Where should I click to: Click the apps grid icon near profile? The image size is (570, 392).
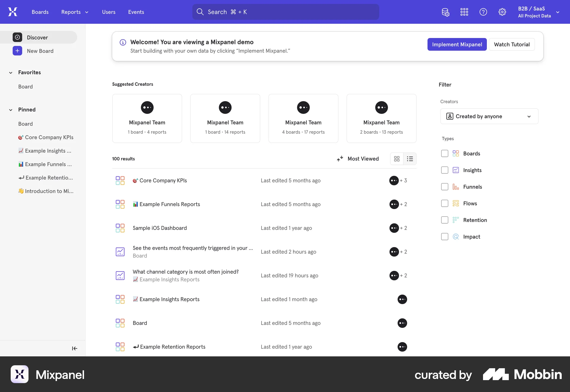coord(464,12)
